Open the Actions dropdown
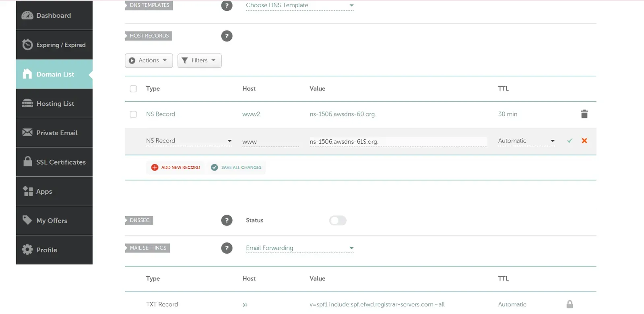 [x=149, y=60]
